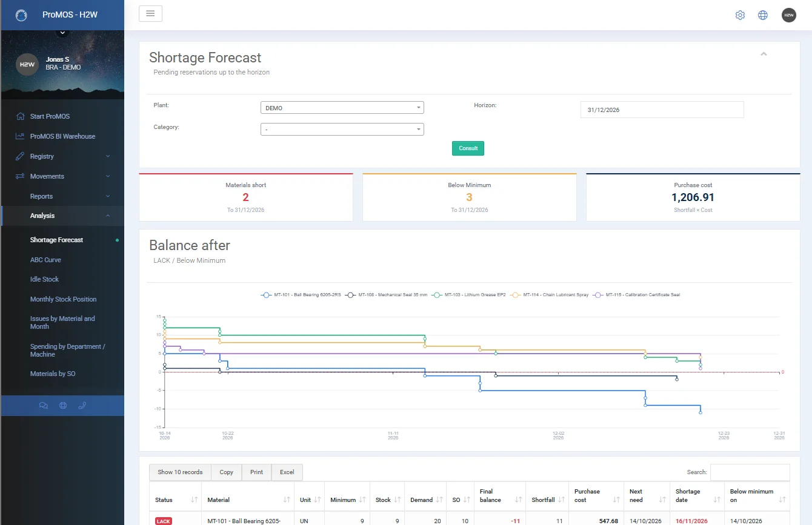Toggle the hamburger menu button
The height and width of the screenshot is (525, 812).
(x=150, y=13)
